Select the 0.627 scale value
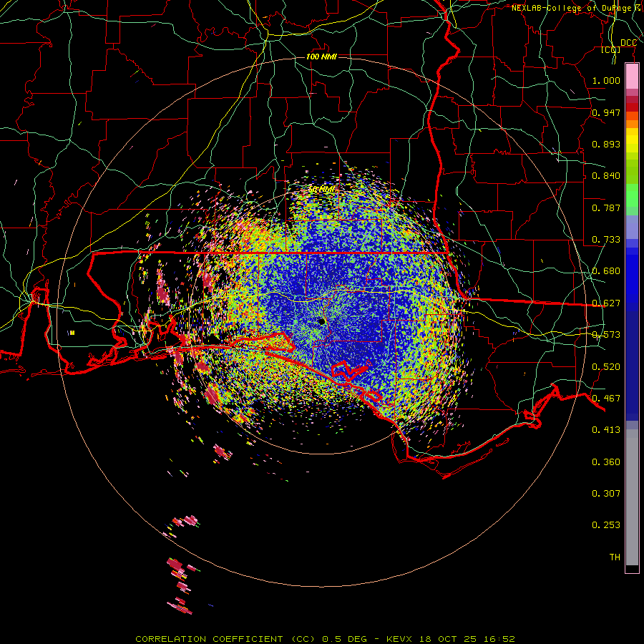The width and height of the screenshot is (644, 644). (x=606, y=303)
